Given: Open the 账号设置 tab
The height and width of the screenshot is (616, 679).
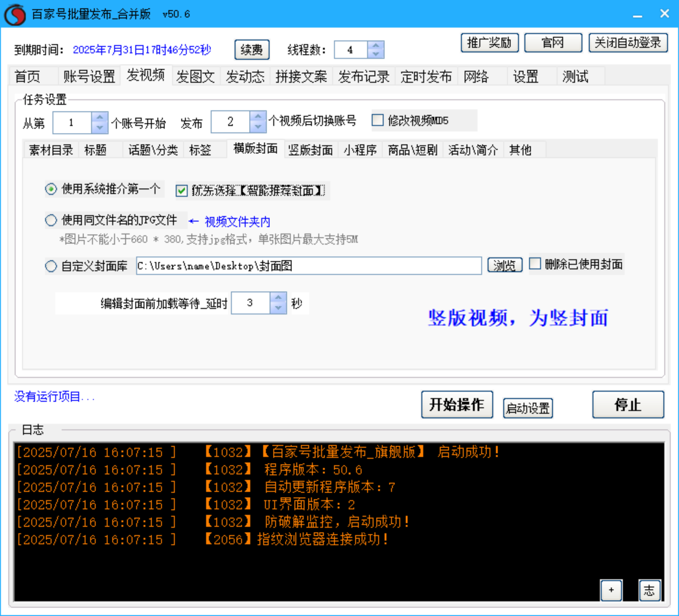Looking at the screenshot, I should 89,77.
